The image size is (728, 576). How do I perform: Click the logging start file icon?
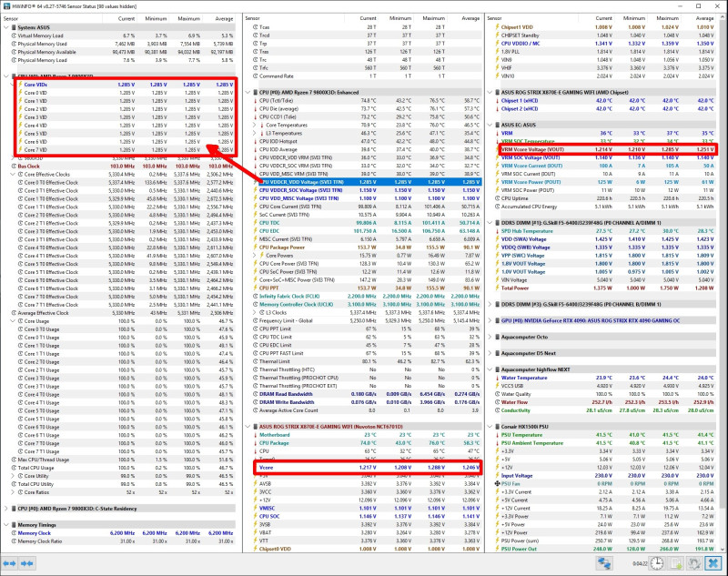(x=675, y=563)
